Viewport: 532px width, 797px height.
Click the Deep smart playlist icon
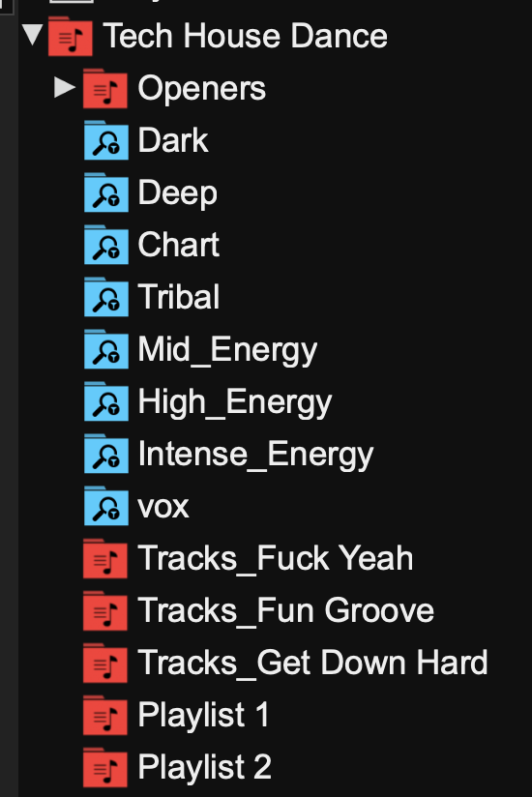click(106, 193)
